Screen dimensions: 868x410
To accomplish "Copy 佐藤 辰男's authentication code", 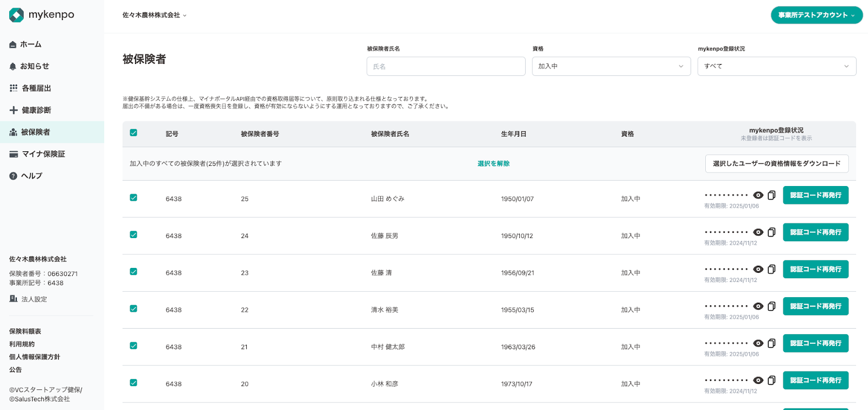I will click(771, 232).
